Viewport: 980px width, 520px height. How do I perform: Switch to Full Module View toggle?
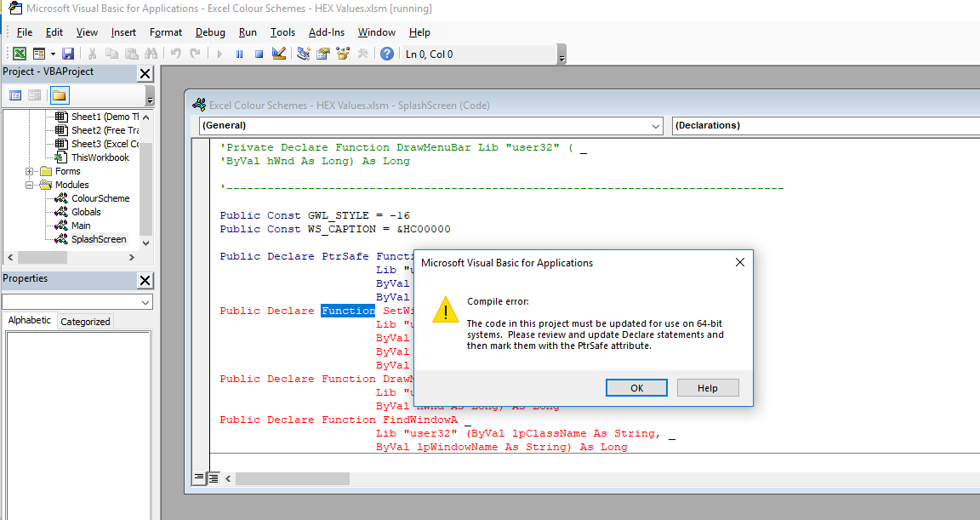click(214, 477)
